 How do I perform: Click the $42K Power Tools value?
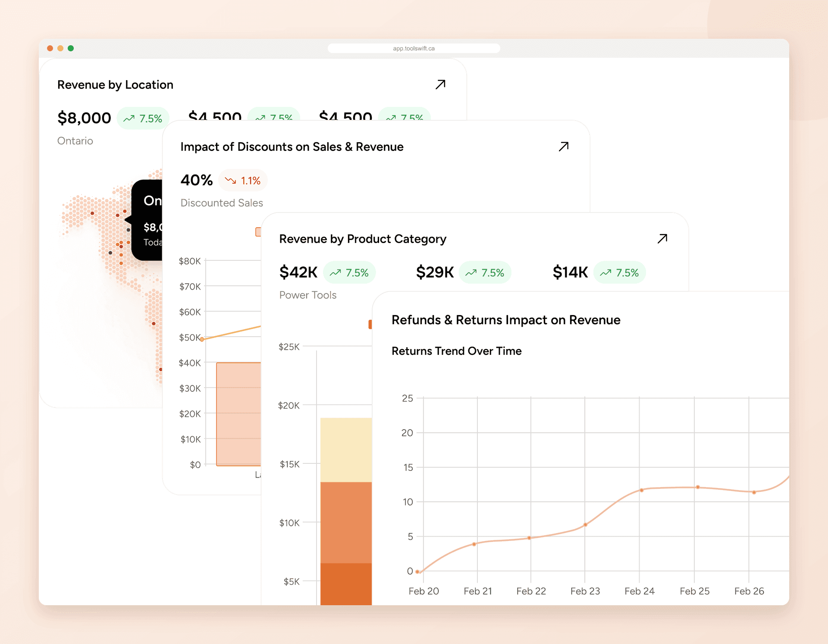tap(298, 272)
